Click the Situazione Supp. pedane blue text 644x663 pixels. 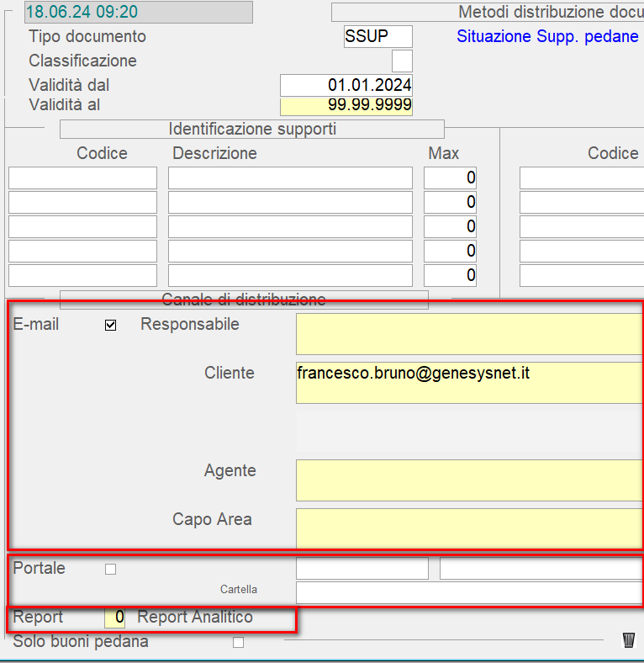(x=547, y=37)
